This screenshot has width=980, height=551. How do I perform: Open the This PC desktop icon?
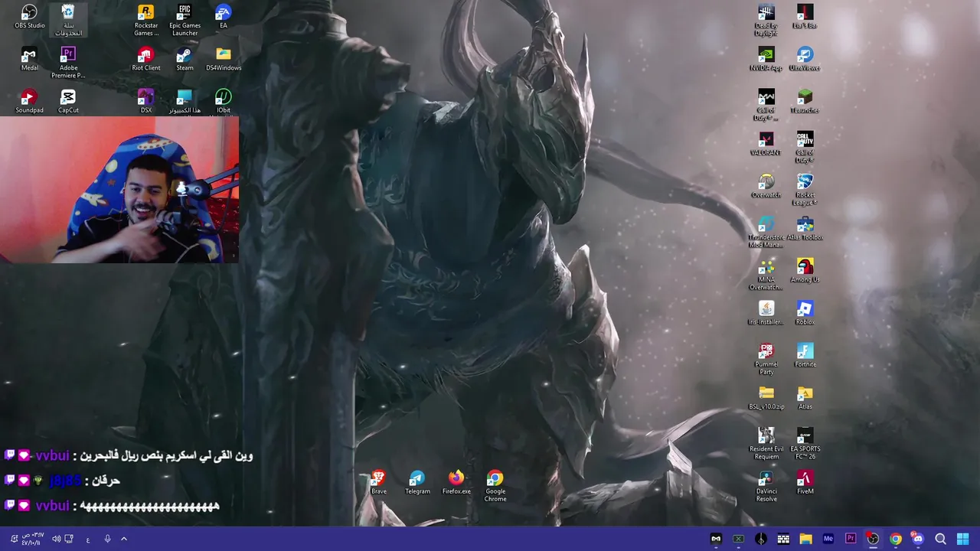click(x=185, y=101)
